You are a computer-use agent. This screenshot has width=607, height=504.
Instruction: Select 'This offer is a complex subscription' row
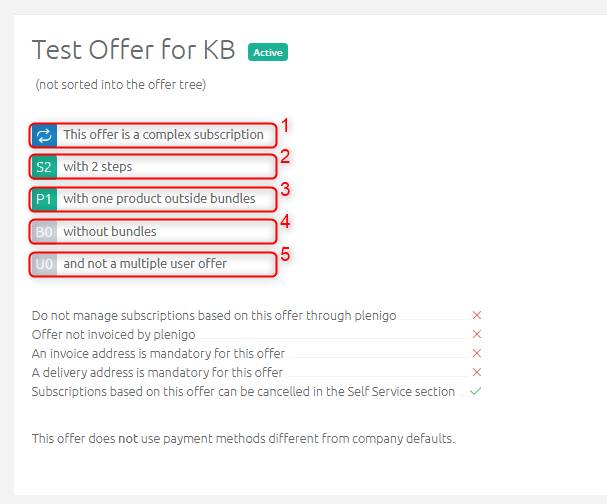153,135
